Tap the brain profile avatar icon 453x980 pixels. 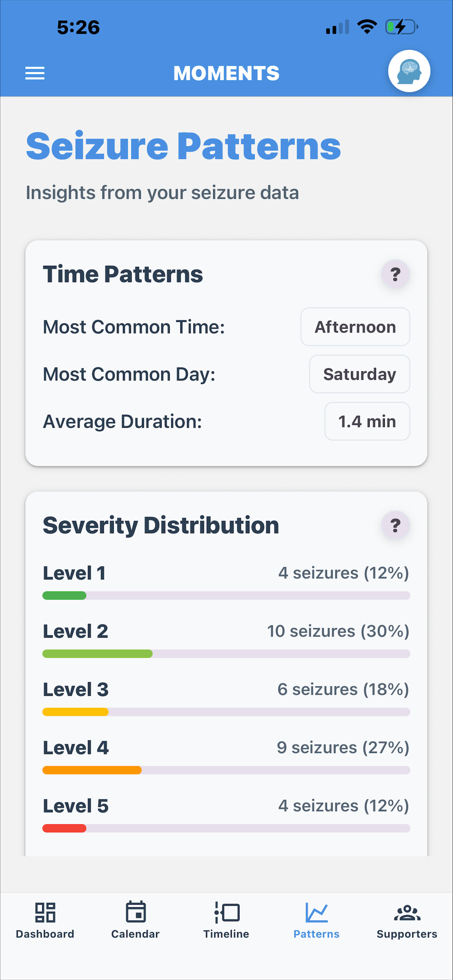coord(409,71)
